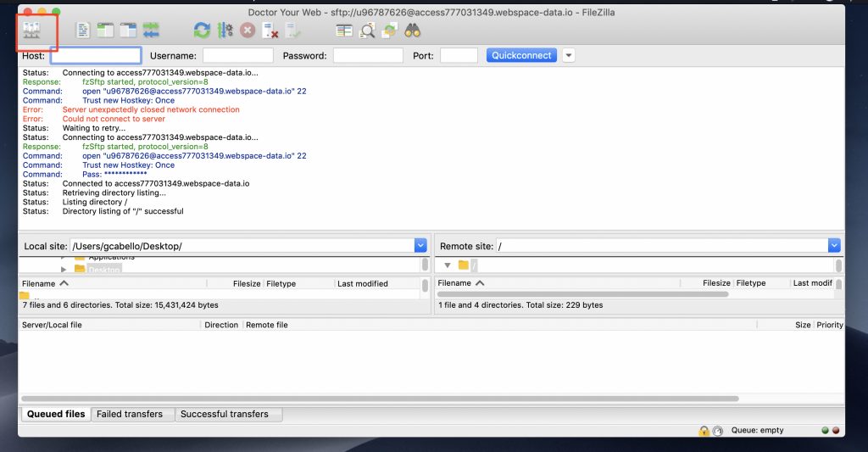Click the encryption lock icon in status bar
This screenshot has width=868, height=452.
pyautogui.click(x=704, y=431)
